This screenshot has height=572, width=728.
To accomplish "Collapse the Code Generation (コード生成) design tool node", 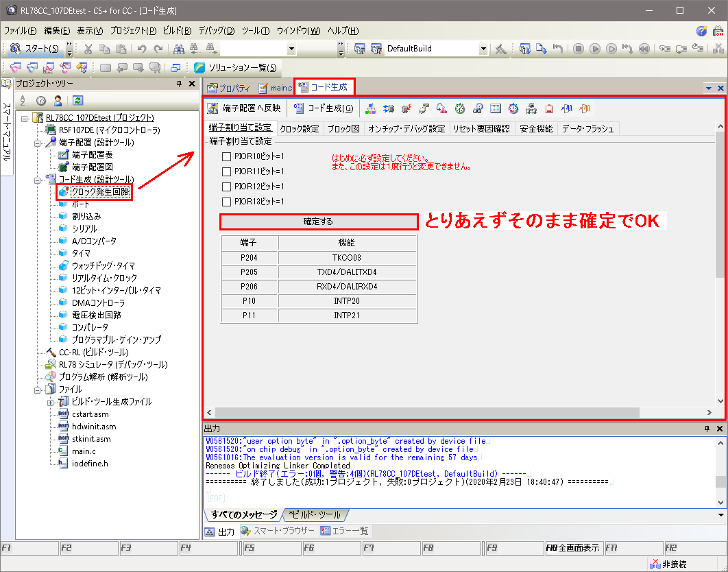I will pos(37,180).
